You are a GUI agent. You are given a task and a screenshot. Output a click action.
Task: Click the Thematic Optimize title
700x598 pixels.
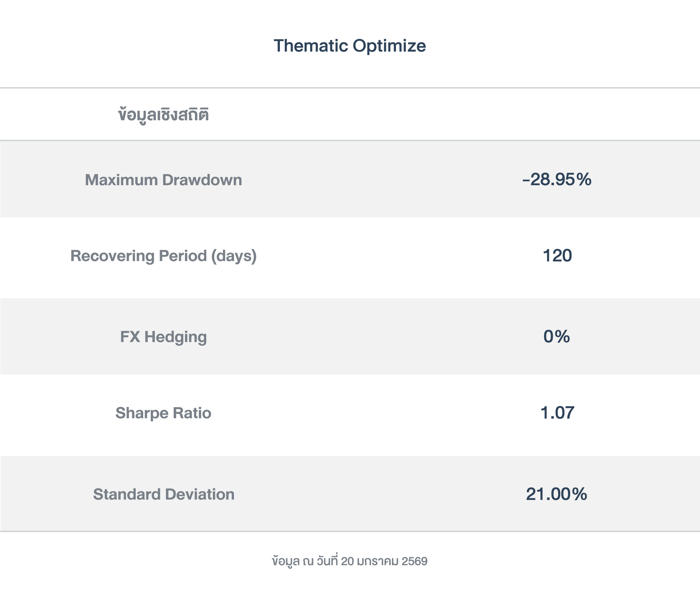(350, 46)
